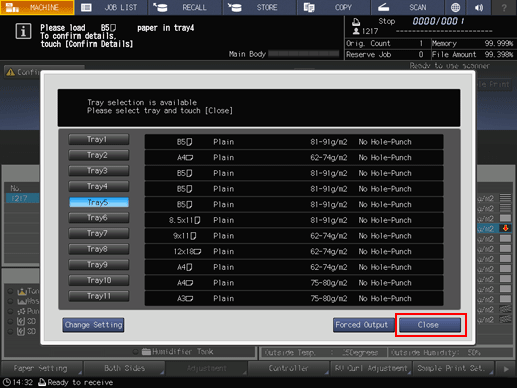Select Tray11 button

[x=99, y=296]
